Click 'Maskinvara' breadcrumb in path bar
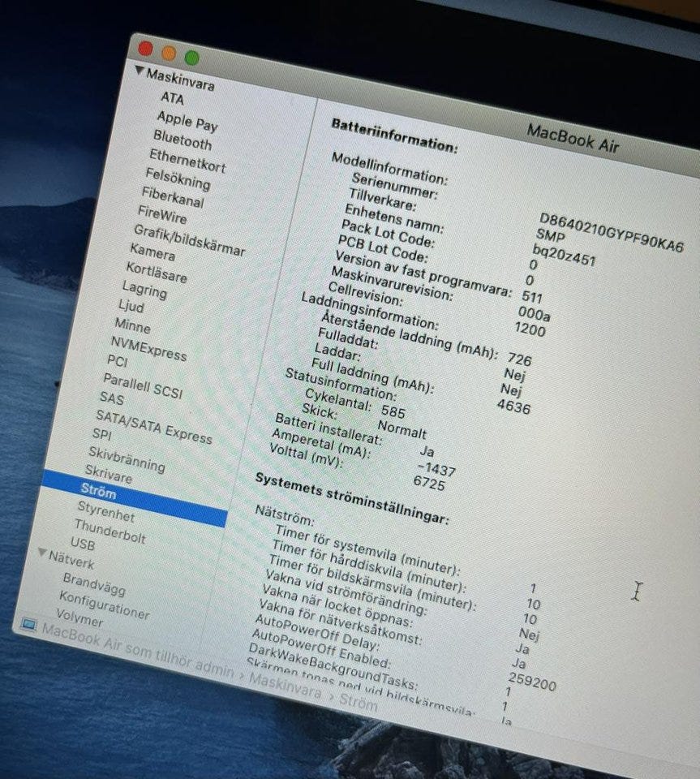700x779 pixels. click(285, 686)
